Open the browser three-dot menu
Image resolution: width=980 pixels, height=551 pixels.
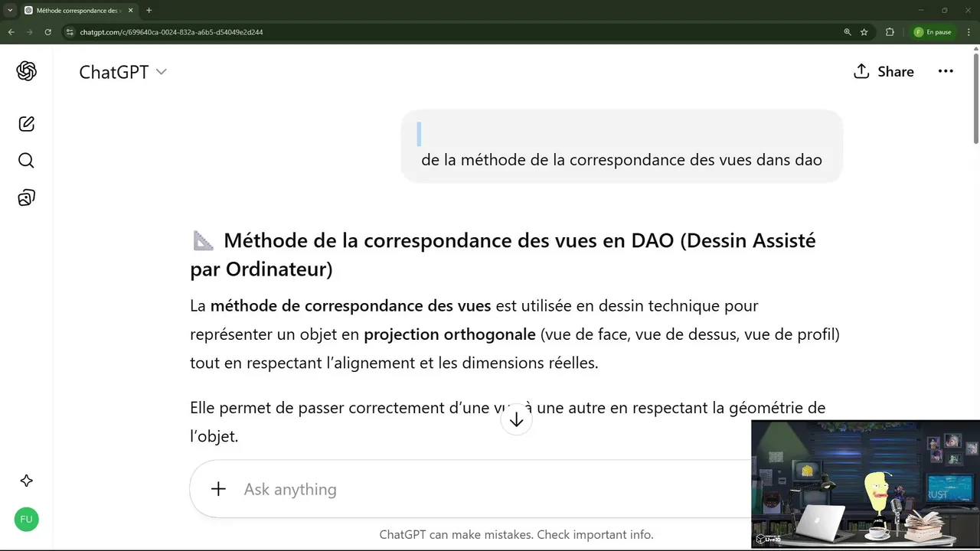click(969, 32)
